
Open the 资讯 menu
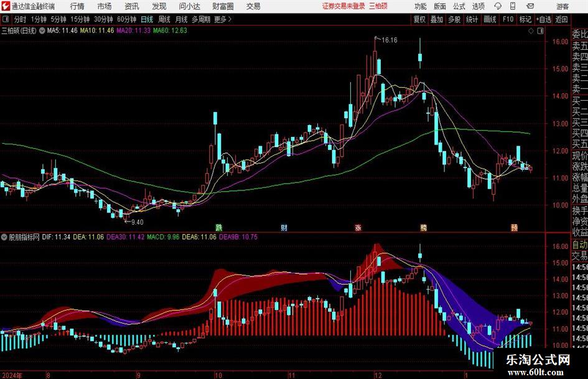click(132, 6)
